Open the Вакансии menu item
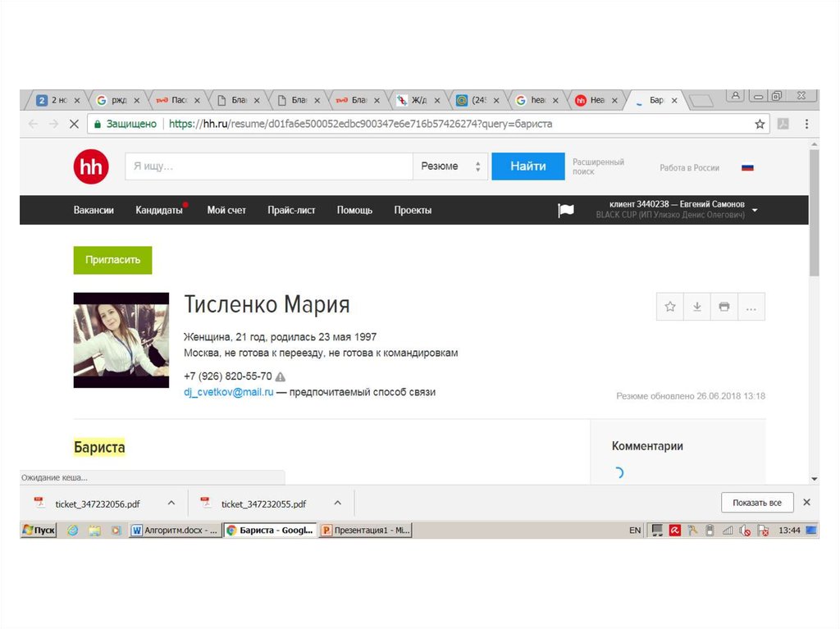The height and width of the screenshot is (629, 840). 94,211
